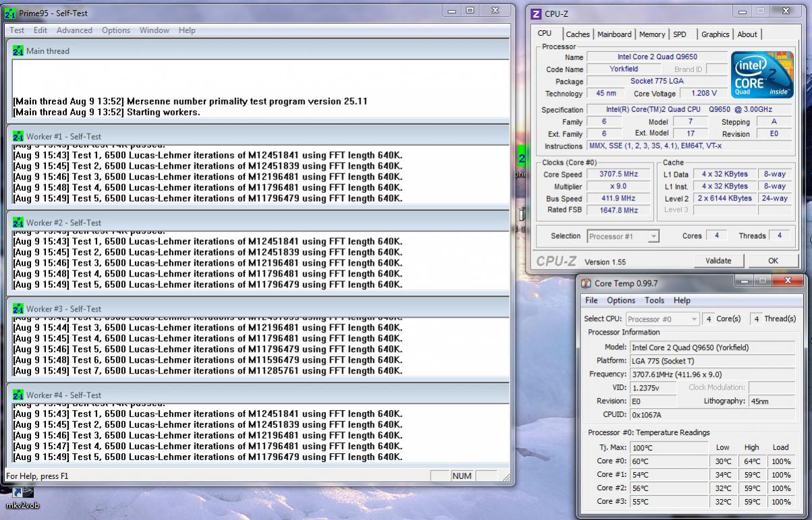This screenshot has width=812, height=520.
Task: Click the Intel Core 2 Quad logo
Action: 762,75
